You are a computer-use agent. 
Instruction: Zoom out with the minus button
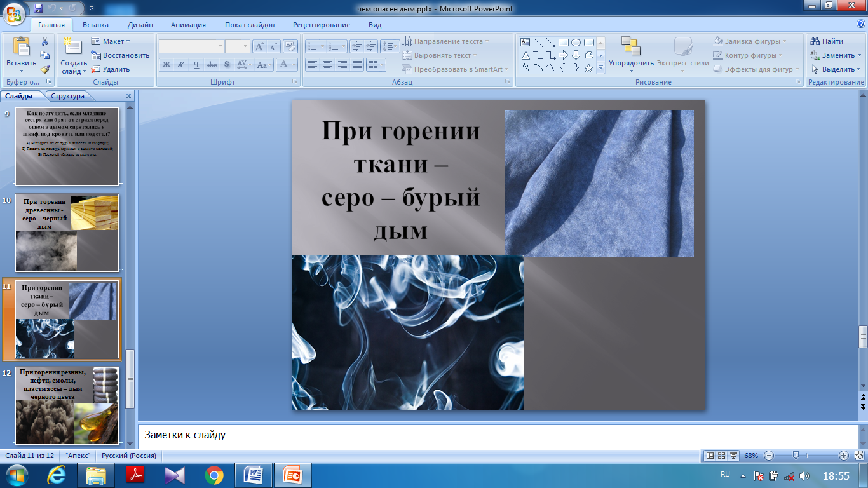[x=769, y=456]
